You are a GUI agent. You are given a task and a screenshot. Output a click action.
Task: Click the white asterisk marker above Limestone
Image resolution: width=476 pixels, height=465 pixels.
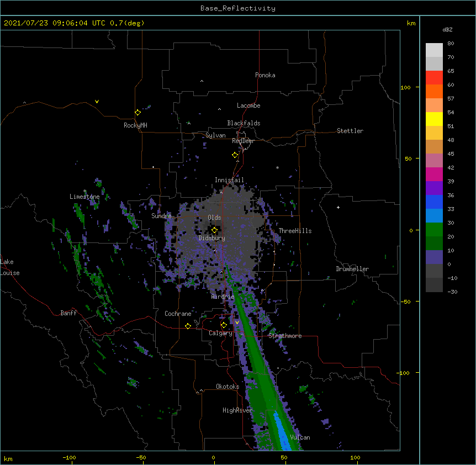84,191
